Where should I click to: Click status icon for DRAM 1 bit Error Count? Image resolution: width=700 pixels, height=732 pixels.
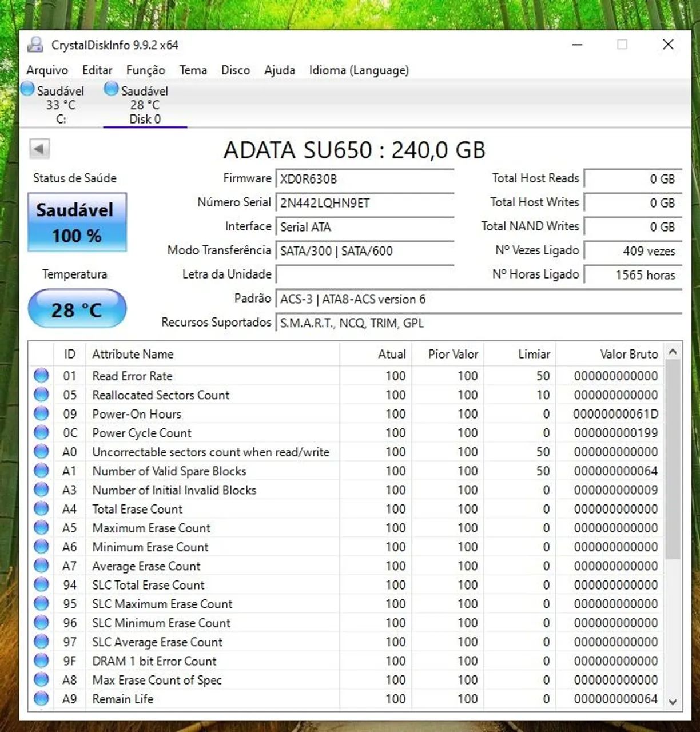41,661
